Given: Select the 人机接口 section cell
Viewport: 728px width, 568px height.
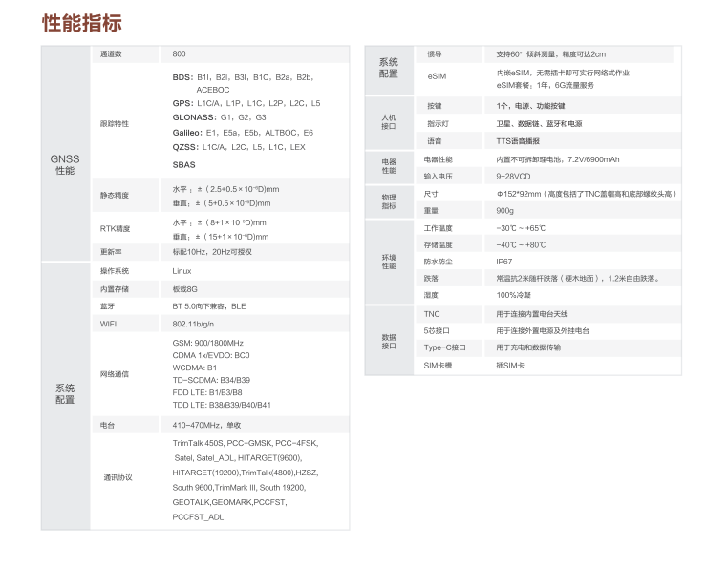Looking at the screenshot, I should click(388, 121).
